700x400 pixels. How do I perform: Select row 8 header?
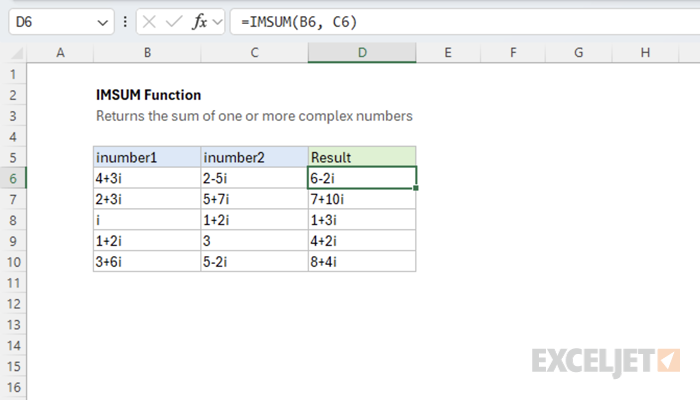[13, 220]
